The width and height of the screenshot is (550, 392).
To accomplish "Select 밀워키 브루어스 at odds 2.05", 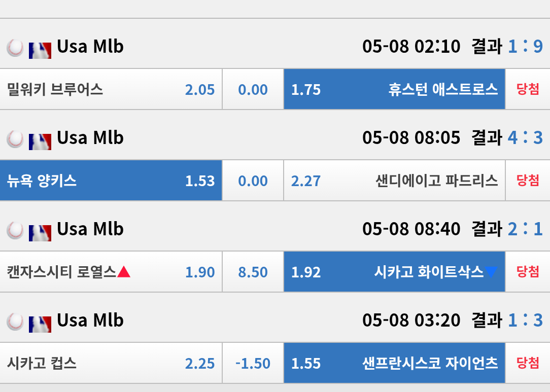I will pyautogui.click(x=111, y=90).
